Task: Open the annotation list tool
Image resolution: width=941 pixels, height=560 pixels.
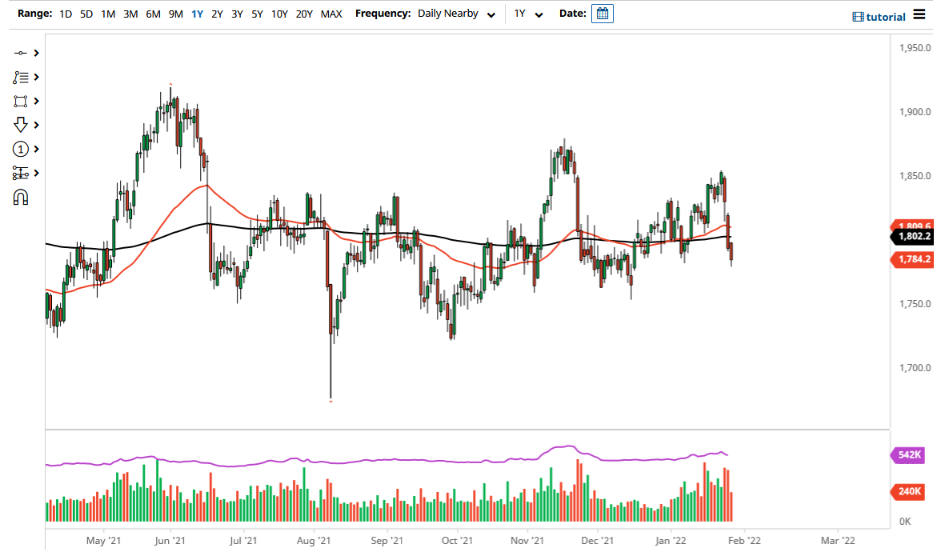Action: tap(21, 77)
